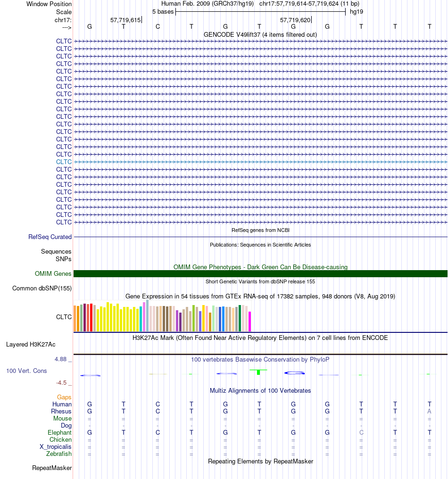Click the Gaps label in Multiz alignments
448x479 pixels.
point(64,397)
